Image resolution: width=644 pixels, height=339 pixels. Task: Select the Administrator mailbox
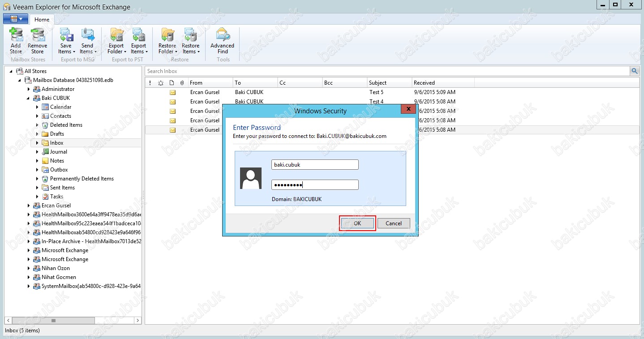pyautogui.click(x=58, y=89)
